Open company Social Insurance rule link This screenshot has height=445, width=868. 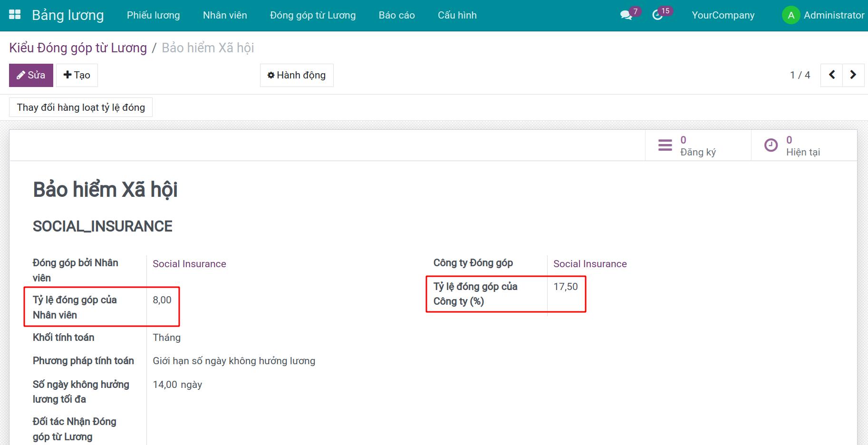589,264
